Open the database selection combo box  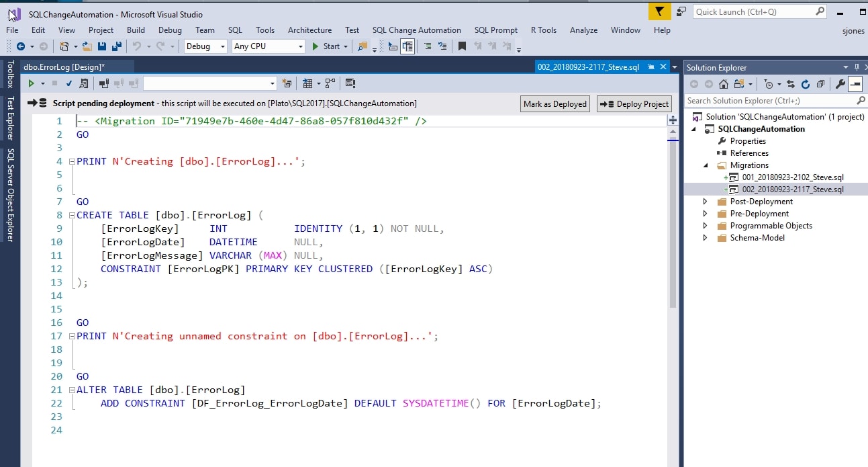pyautogui.click(x=210, y=83)
